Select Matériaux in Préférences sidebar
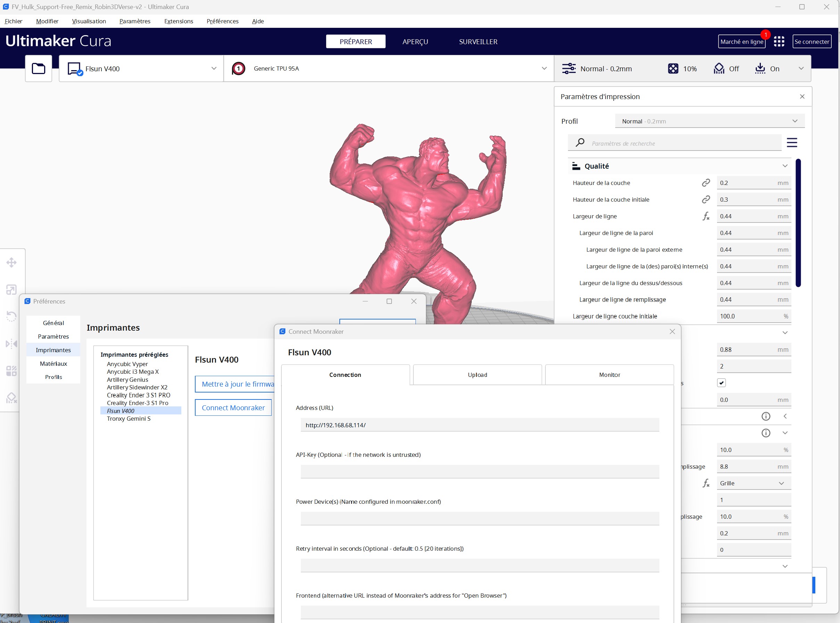This screenshot has width=840, height=623. [53, 364]
